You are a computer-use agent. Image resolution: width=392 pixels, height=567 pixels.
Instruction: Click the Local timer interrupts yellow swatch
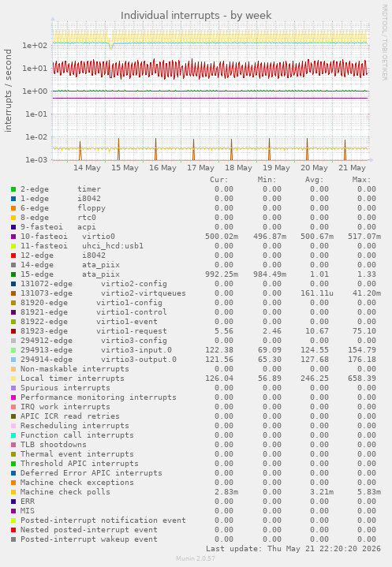tap(13, 379)
